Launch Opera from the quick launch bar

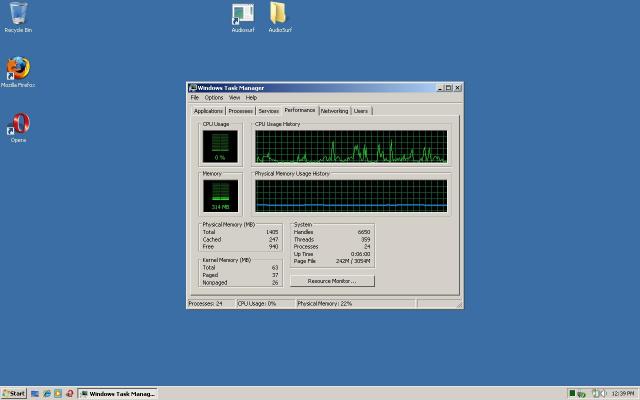pos(70,393)
